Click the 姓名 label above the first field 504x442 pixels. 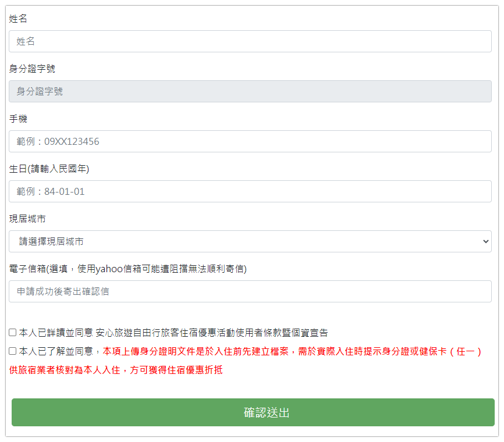(x=18, y=19)
